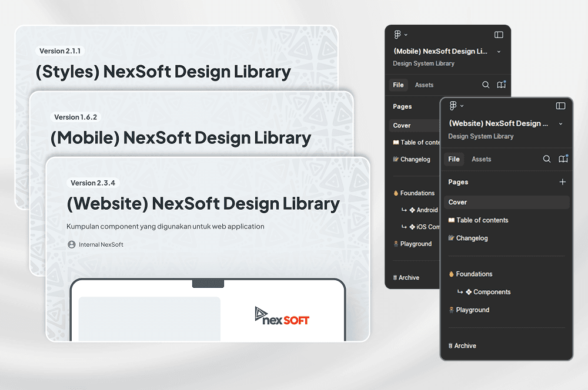Viewport: 588px width, 390px height.
Task: Add new page with plus icon
Action: pos(563,182)
